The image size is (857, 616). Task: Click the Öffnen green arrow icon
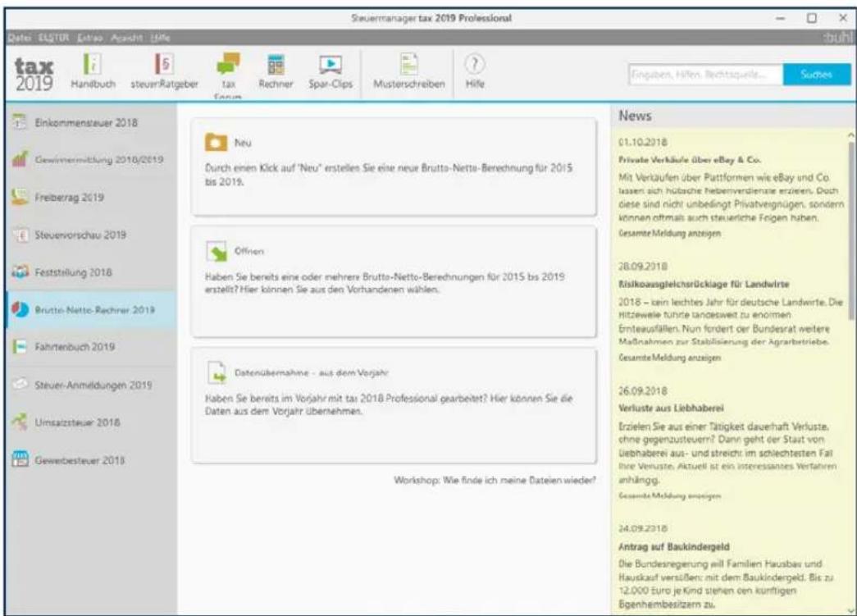217,252
